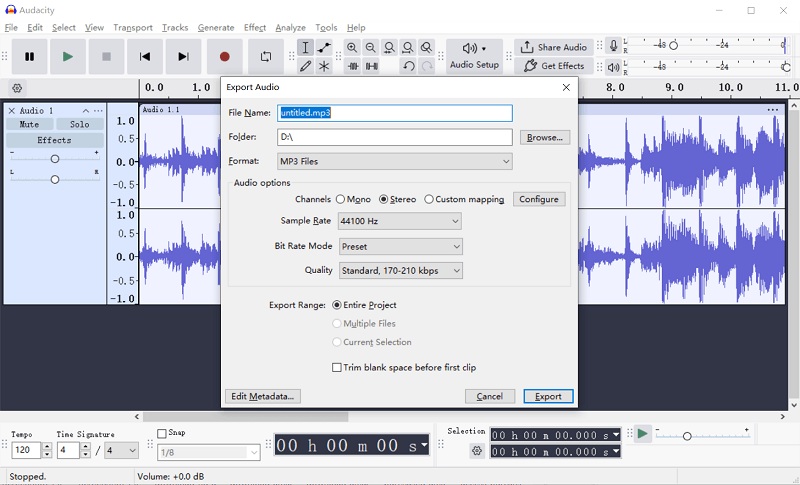Select the Draw pencil tool
800x485 pixels.
(x=305, y=66)
